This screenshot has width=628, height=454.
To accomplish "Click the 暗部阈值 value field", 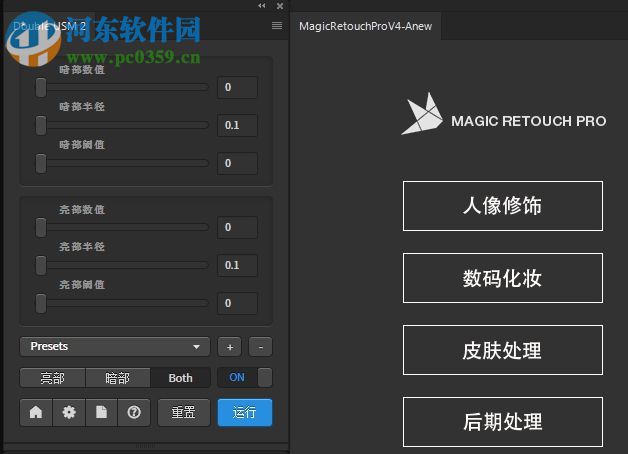I will coord(237,163).
